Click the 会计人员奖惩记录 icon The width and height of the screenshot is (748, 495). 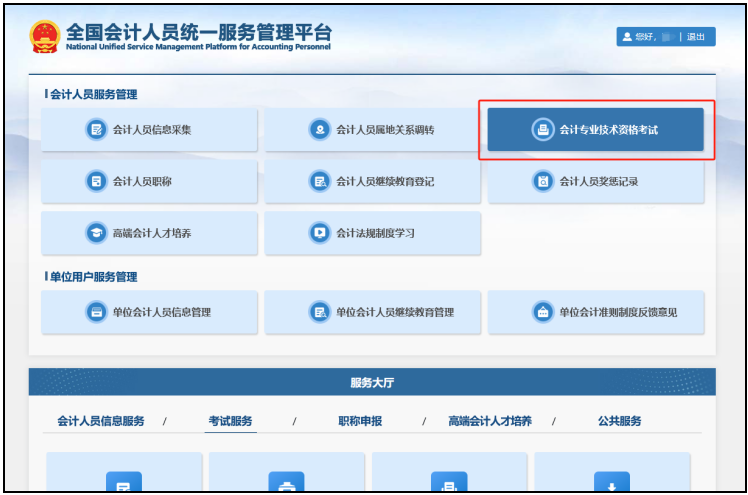tap(542, 181)
